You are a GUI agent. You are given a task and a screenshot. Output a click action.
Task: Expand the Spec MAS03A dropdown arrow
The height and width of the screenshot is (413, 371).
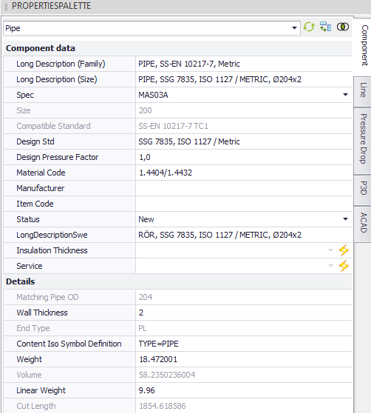pyautogui.click(x=345, y=95)
